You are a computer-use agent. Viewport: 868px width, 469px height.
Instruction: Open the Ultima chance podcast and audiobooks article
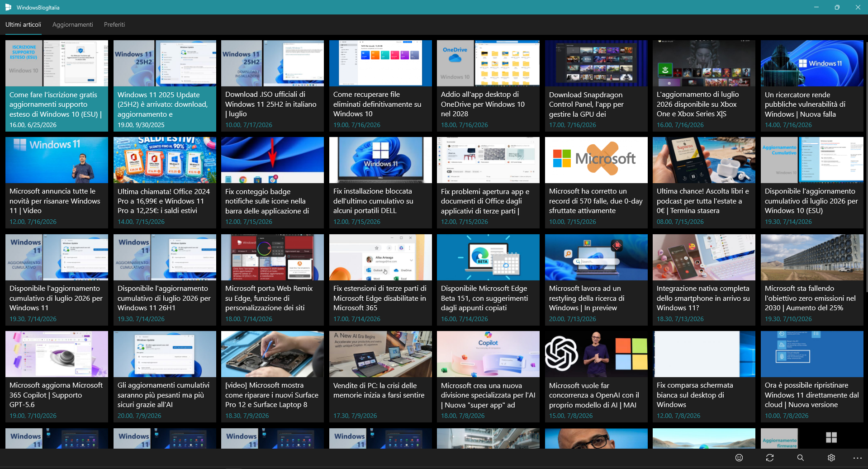tap(704, 183)
